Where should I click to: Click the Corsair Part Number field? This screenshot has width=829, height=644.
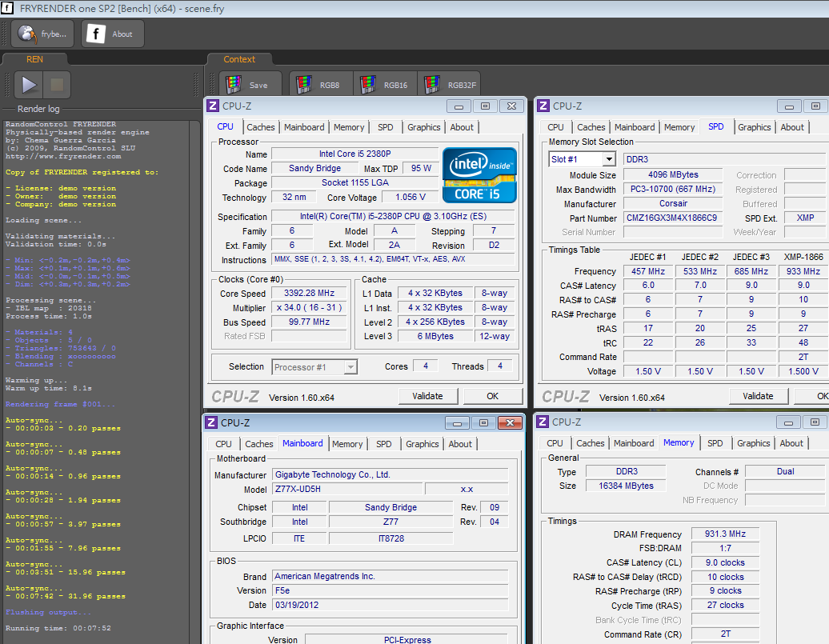pos(673,218)
